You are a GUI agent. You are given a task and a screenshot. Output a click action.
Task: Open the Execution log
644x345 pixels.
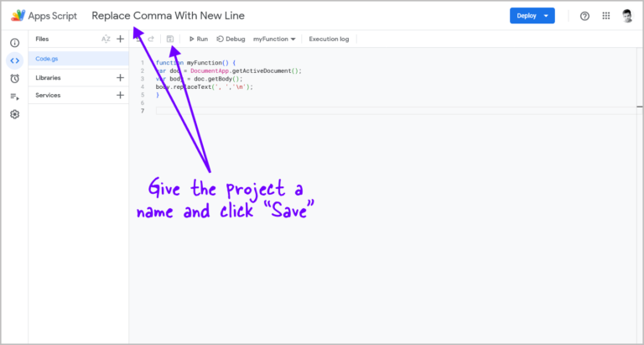[329, 39]
